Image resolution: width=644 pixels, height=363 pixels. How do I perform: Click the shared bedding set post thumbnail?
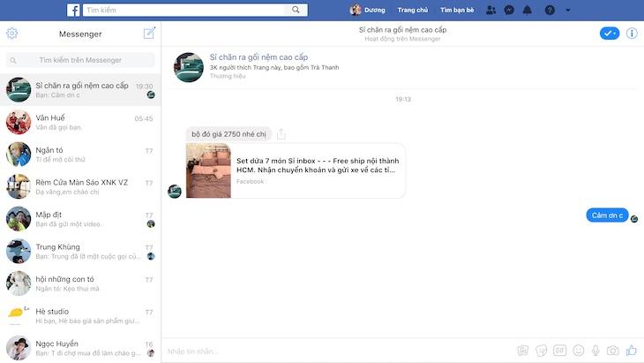(208, 170)
